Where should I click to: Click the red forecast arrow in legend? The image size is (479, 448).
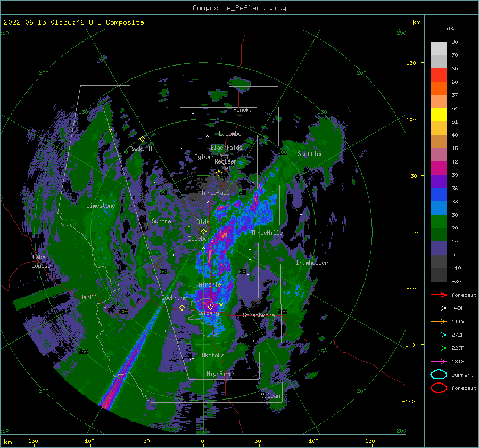(439, 295)
